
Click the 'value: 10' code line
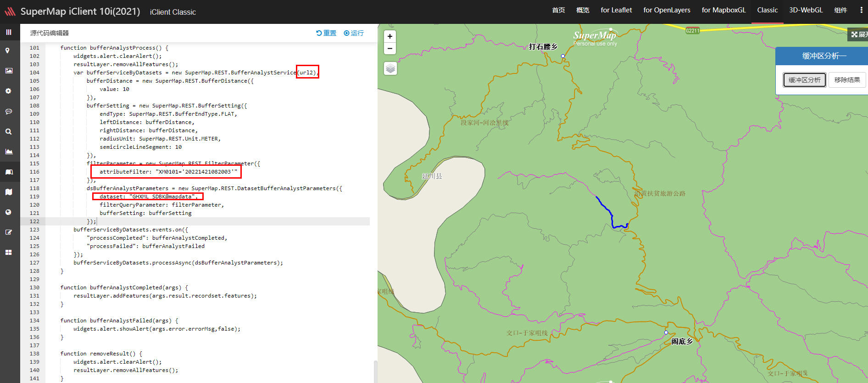coord(114,89)
